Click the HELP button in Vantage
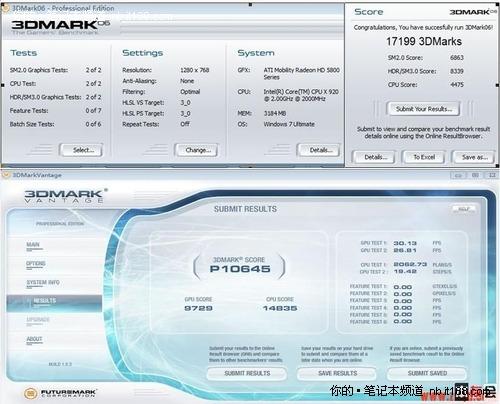This screenshot has width=500, height=404. (x=464, y=209)
